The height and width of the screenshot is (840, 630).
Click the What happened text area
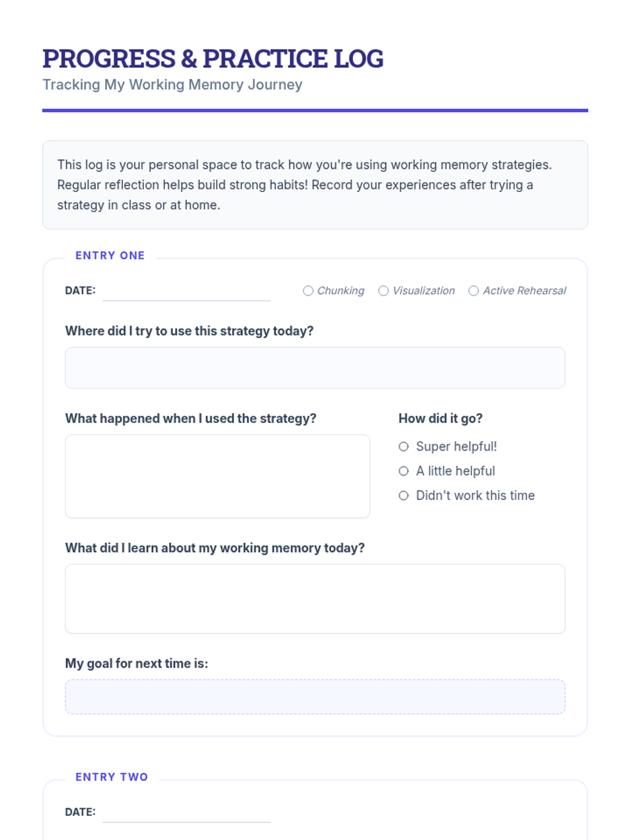[217, 476]
